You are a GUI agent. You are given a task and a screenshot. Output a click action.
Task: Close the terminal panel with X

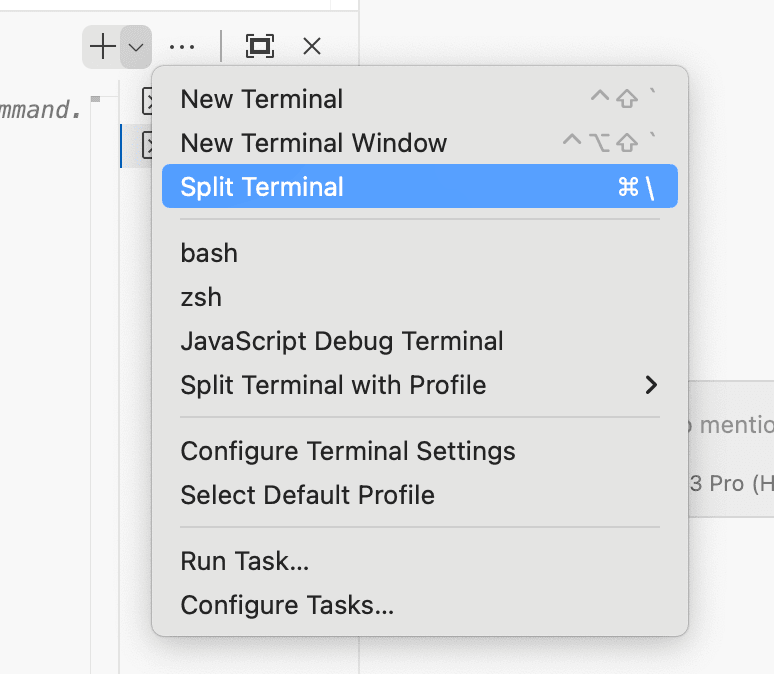[x=312, y=46]
